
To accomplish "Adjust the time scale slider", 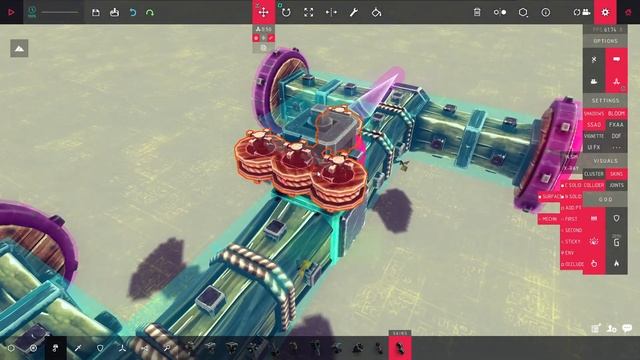I will pyautogui.click(x=60, y=12).
